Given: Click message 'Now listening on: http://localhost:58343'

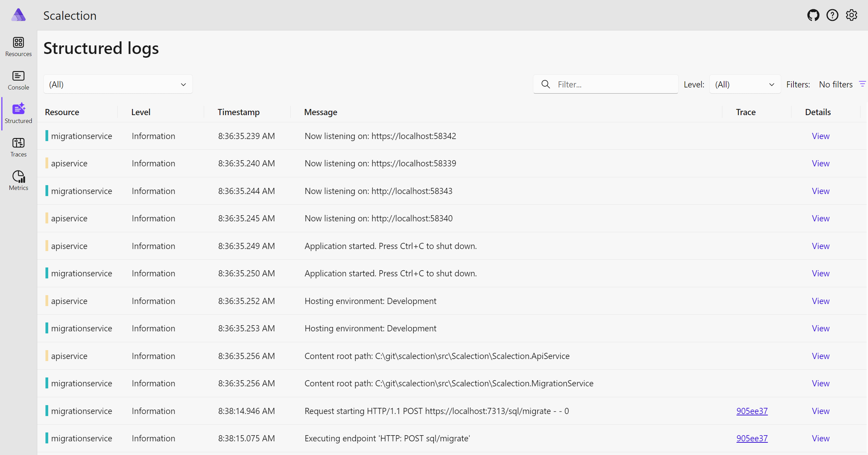Looking at the screenshot, I should 378,191.
